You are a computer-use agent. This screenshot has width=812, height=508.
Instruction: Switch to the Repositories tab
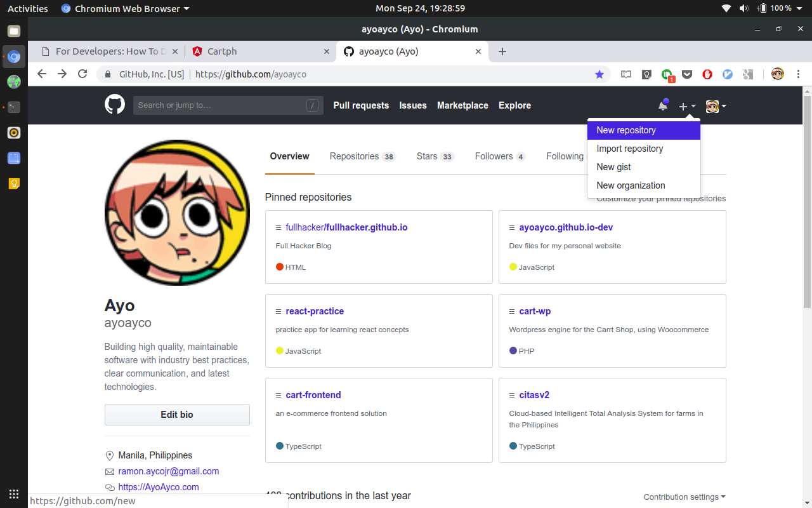[x=362, y=156]
